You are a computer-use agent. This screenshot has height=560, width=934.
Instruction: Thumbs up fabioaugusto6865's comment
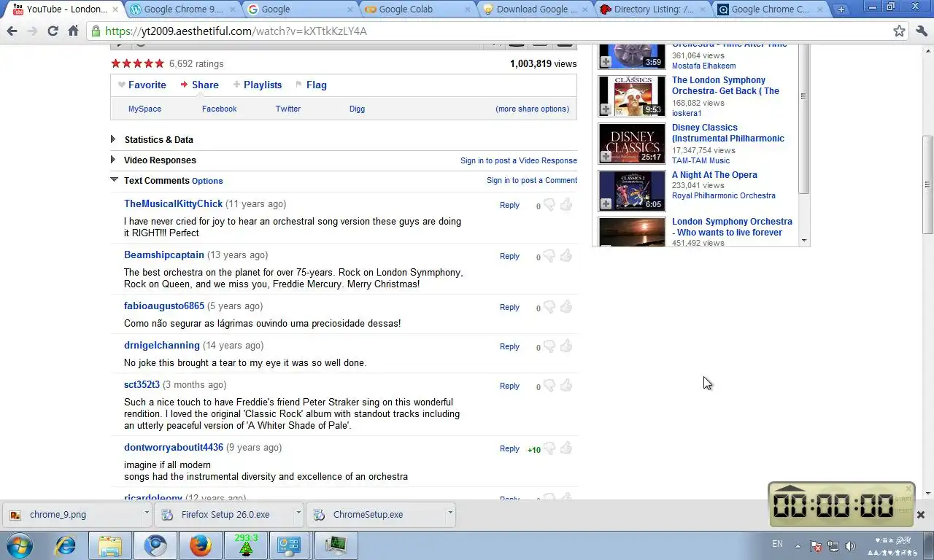[x=566, y=307]
